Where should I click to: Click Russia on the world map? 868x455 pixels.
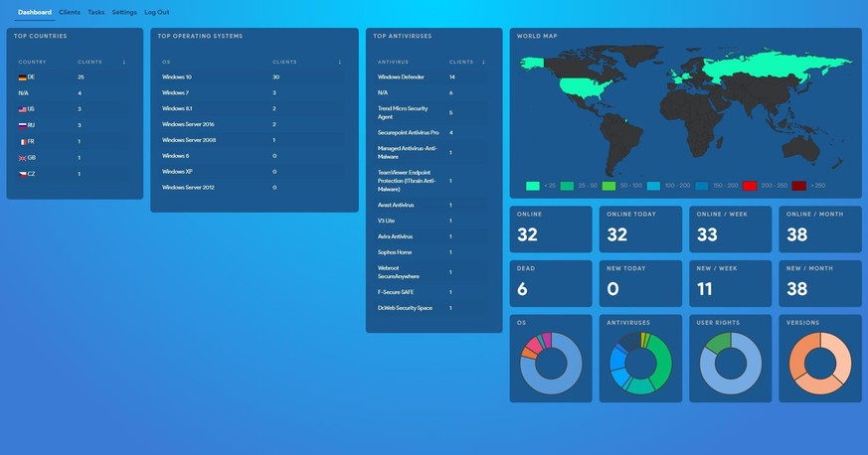pos(775,67)
